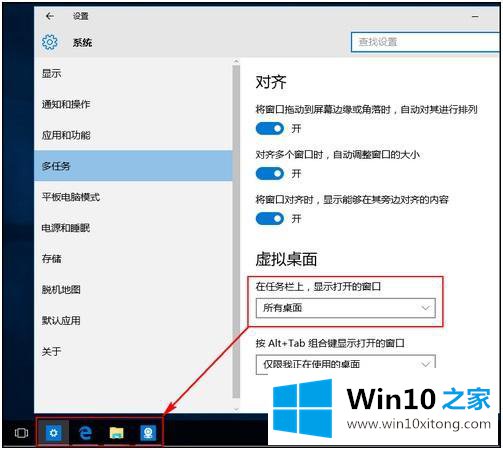Click the 虚拟桌面 section heading
This screenshot has height=450, width=503.
[x=286, y=259]
